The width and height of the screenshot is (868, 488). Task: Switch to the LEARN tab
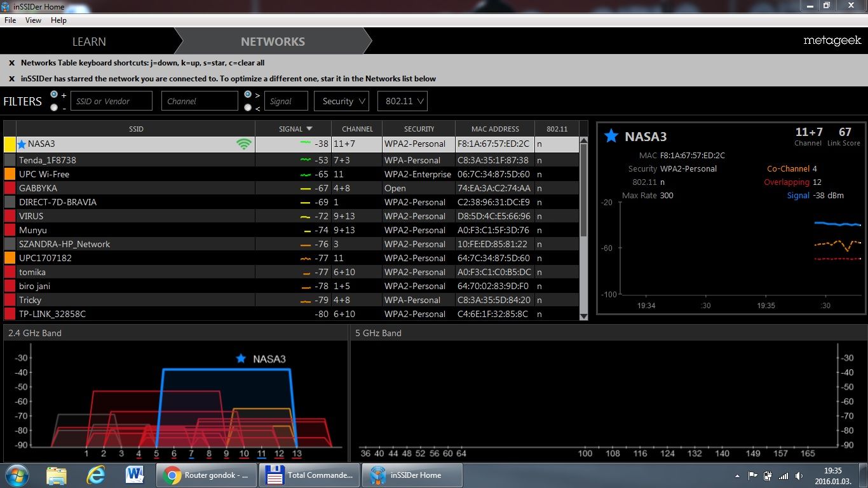pos(89,41)
